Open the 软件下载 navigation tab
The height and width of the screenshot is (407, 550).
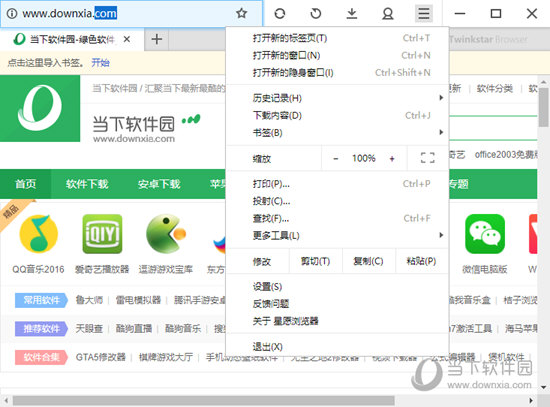click(87, 184)
